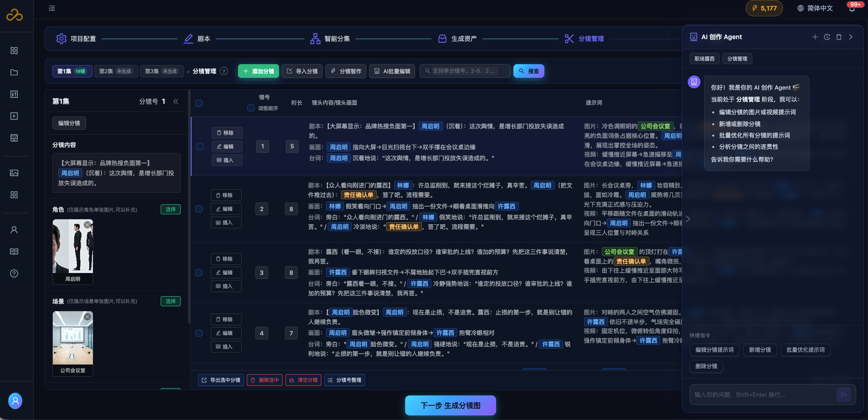Send message with AI Agent send arrow

(843, 395)
